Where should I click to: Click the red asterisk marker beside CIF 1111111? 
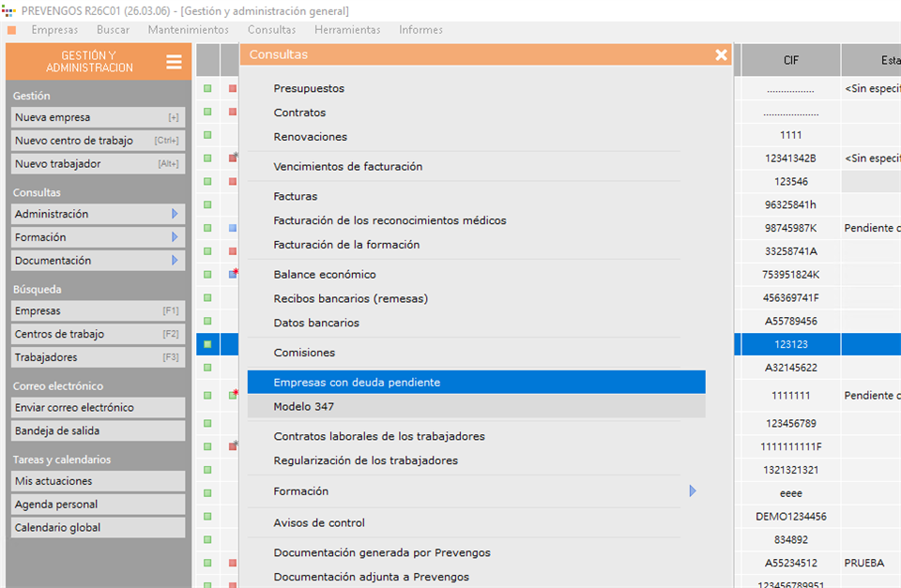point(236,393)
